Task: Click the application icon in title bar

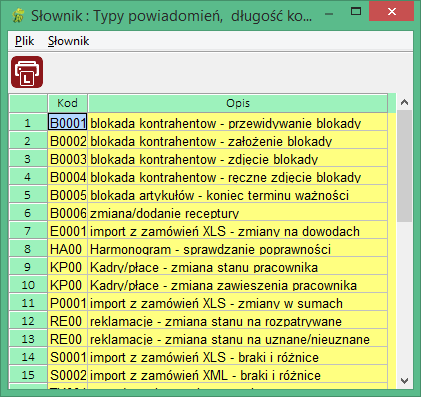Action: click(x=18, y=15)
